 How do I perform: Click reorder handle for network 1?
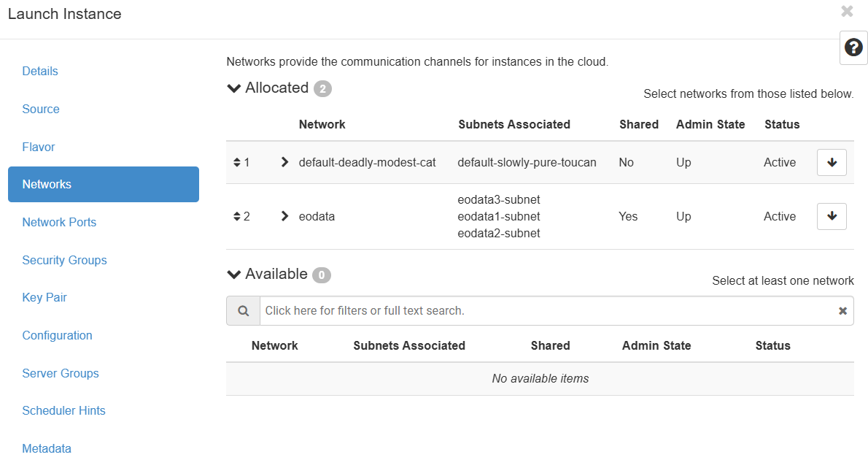tap(237, 162)
